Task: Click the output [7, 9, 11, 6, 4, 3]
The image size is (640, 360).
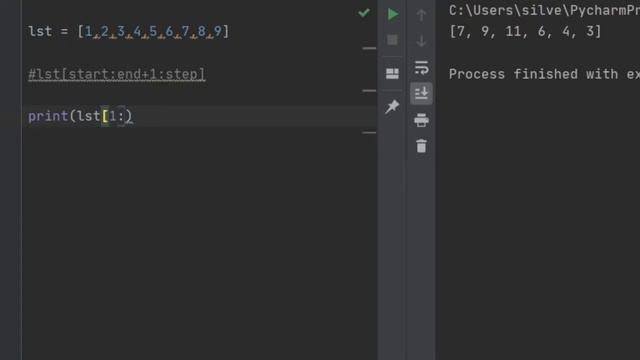Action: tap(525, 31)
